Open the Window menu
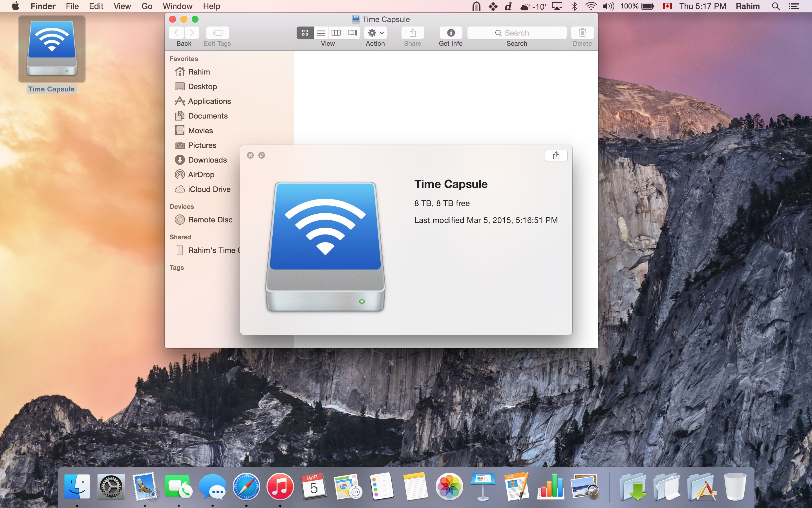The image size is (812, 508). click(x=178, y=6)
